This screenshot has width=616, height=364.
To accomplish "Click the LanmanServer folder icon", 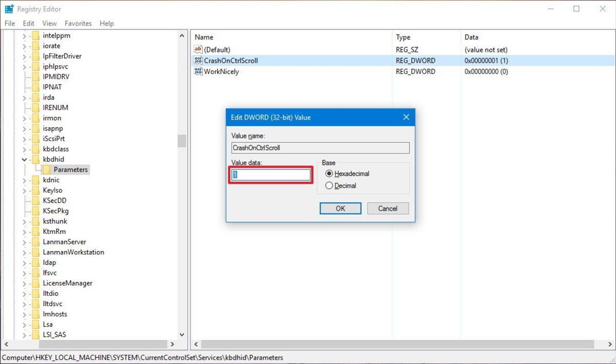I will pyautogui.click(x=35, y=241).
